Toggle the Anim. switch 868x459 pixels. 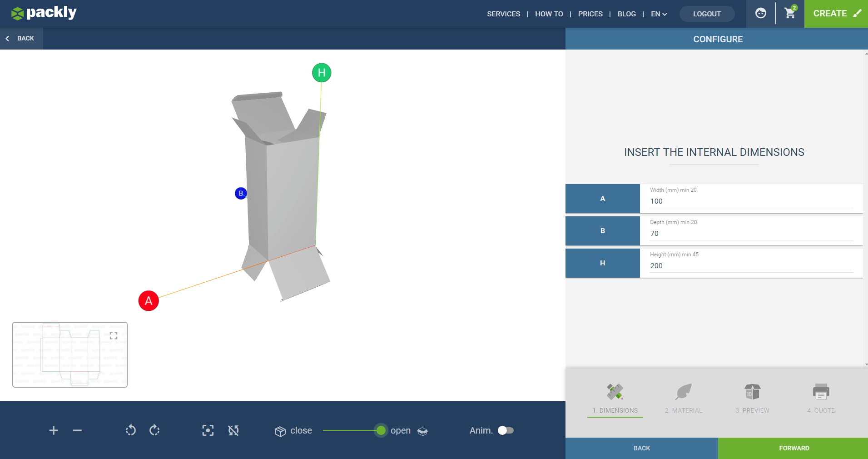(x=506, y=430)
